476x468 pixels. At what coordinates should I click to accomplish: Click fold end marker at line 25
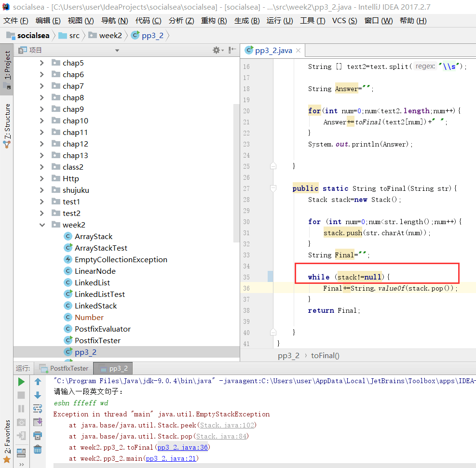(x=273, y=166)
